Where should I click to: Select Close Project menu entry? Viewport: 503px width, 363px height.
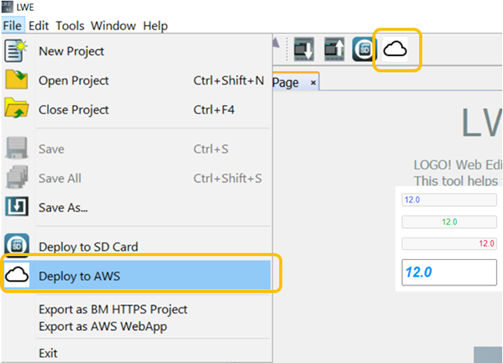point(136,110)
